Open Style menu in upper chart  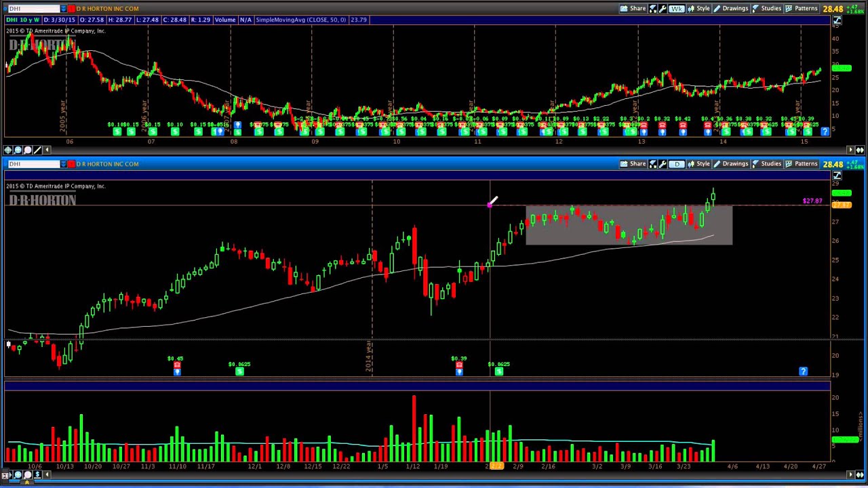(x=698, y=9)
